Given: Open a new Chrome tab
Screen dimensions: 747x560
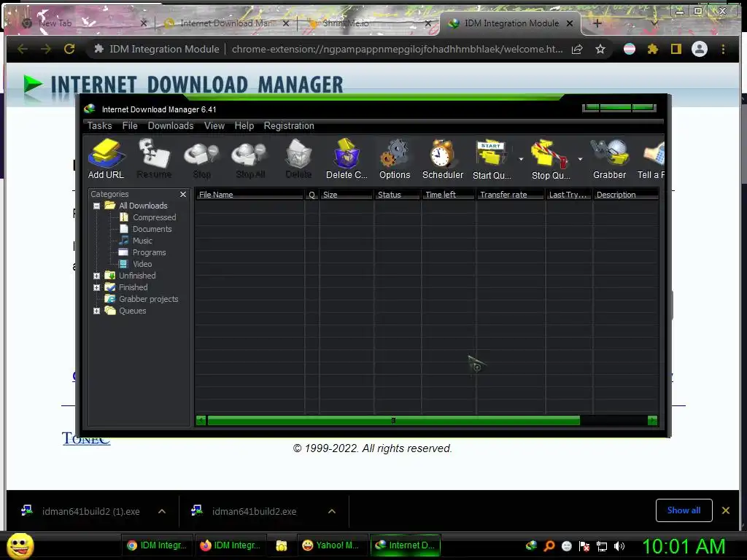Looking at the screenshot, I should [597, 23].
